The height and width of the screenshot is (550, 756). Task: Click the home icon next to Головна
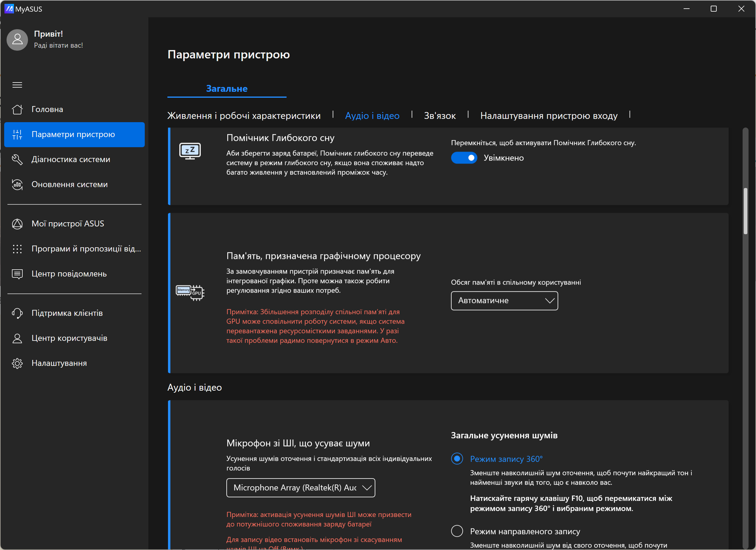click(17, 109)
